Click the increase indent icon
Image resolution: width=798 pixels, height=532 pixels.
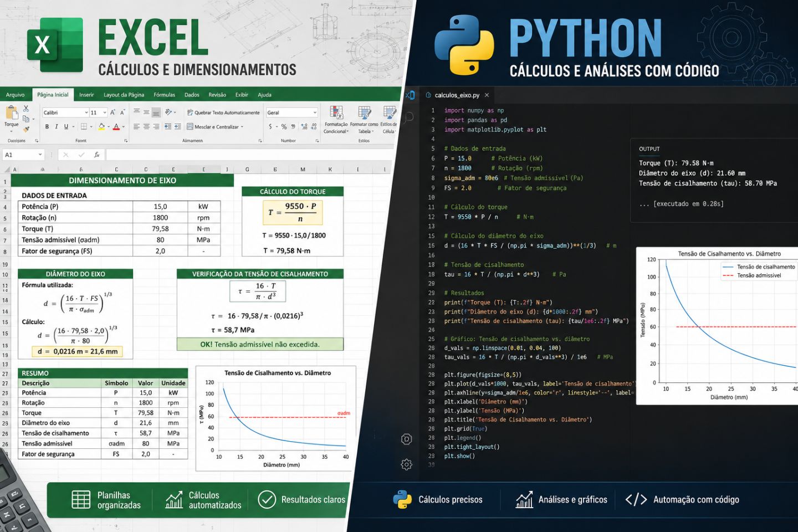pyautogui.click(x=178, y=126)
